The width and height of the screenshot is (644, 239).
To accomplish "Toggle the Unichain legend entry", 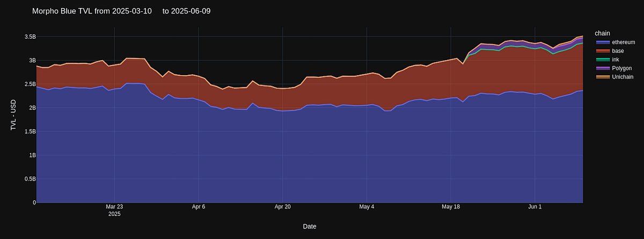I will (615, 77).
